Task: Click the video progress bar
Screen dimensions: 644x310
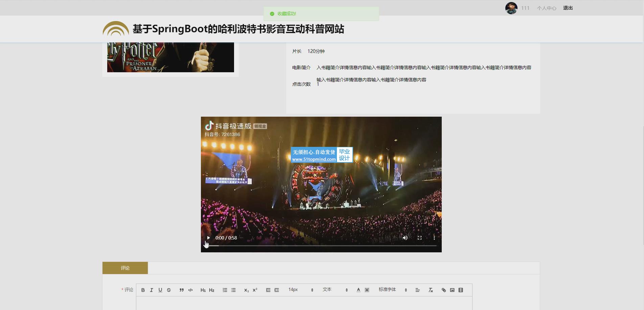Action: click(x=321, y=246)
